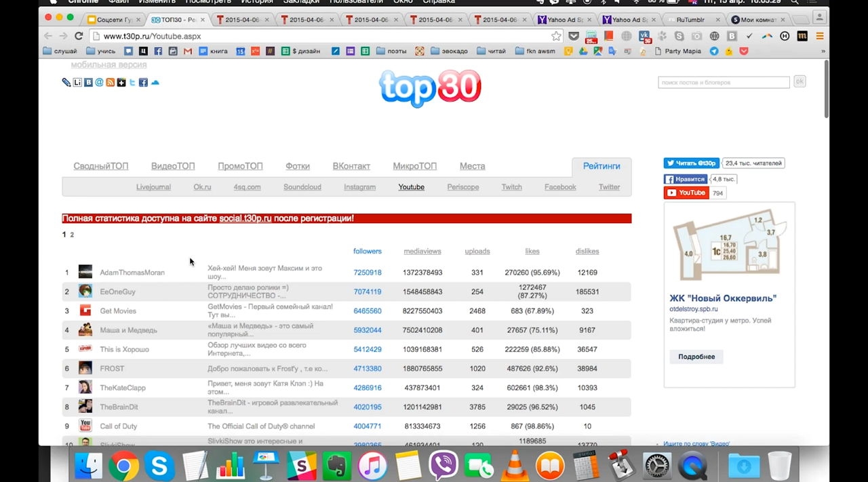This screenshot has height=482, width=868.
Task: Open the Telegram bookmark icon
Action: (714, 51)
